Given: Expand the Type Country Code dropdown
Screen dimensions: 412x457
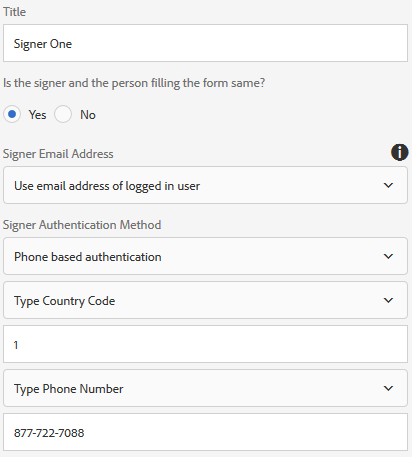Looking at the screenshot, I should [x=205, y=300].
